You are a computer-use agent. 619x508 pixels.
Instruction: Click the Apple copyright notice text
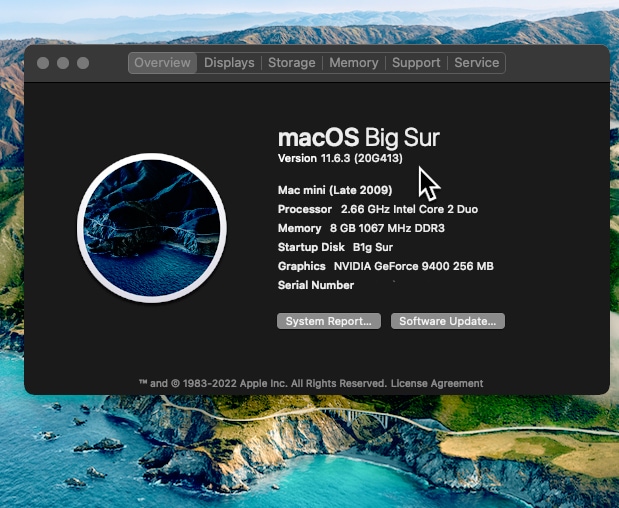tap(263, 383)
